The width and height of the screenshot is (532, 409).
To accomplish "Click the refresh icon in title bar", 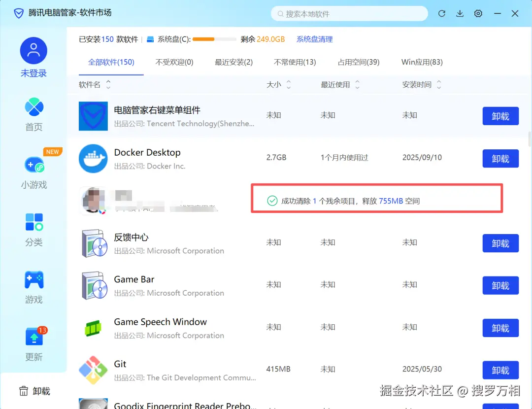I will (x=441, y=14).
